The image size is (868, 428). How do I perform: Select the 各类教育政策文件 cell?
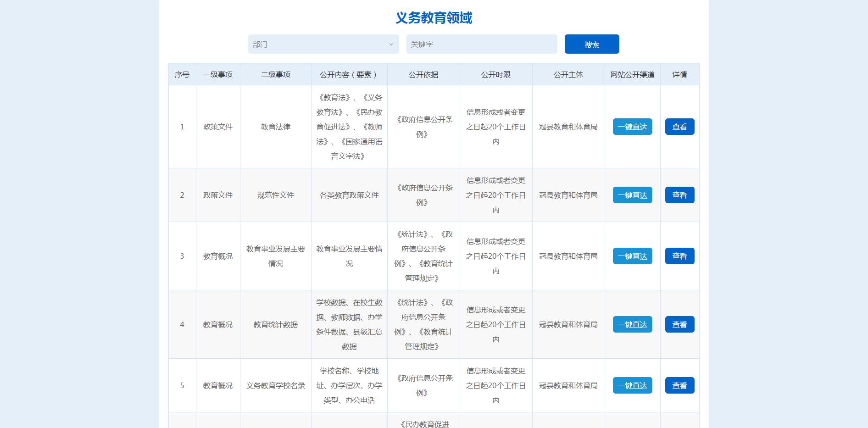tap(350, 195)
